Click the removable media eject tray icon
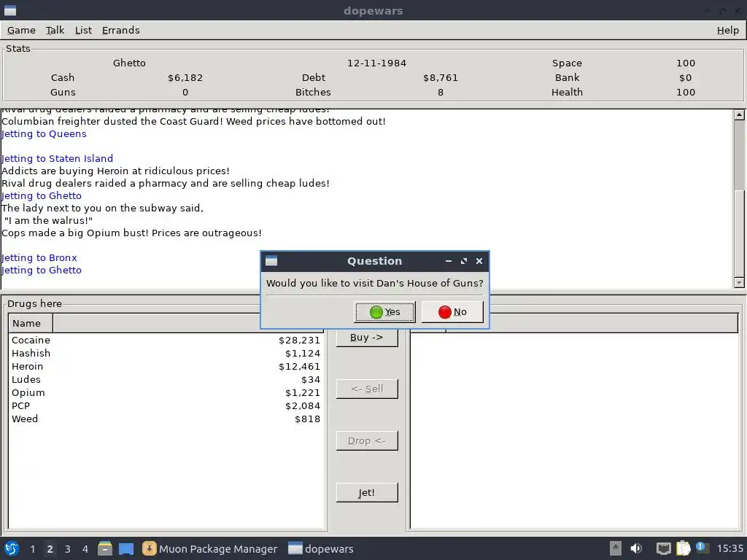The image size is (747, 560). click(x=616, y=548)
